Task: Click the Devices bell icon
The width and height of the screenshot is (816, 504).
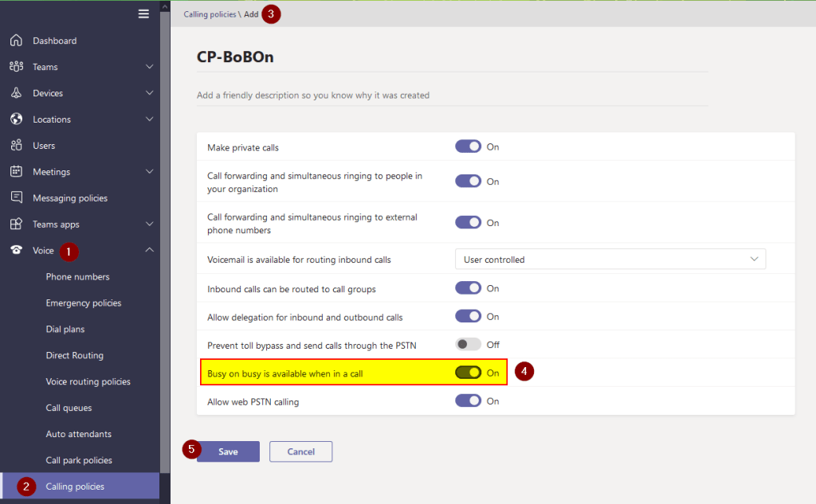Action: tap(16, 93)
